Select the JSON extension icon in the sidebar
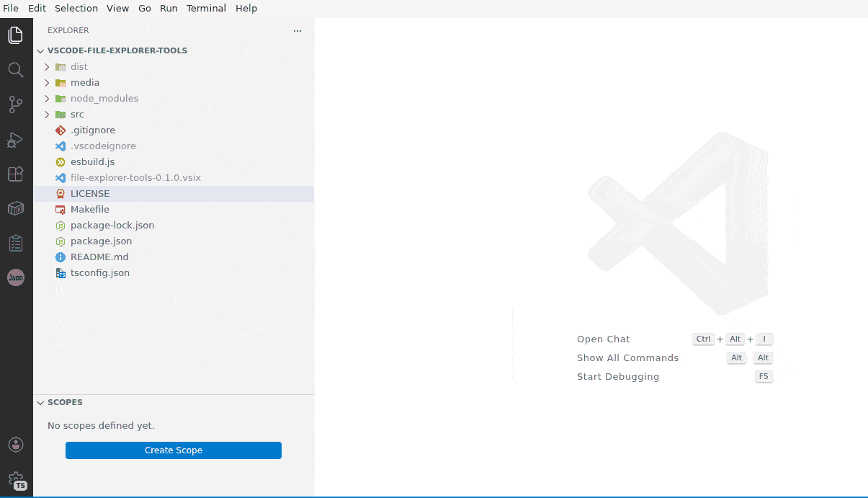This screenshot has height=498, width=868. click(x=16, y=277)
